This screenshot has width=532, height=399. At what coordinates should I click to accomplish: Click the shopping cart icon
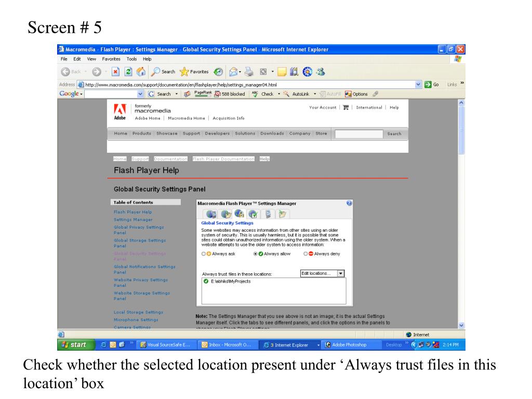pos(345,108)
